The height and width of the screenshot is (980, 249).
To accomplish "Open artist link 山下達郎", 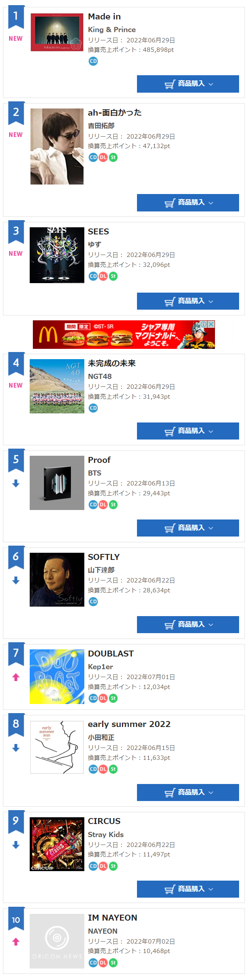I will point(101,570).
